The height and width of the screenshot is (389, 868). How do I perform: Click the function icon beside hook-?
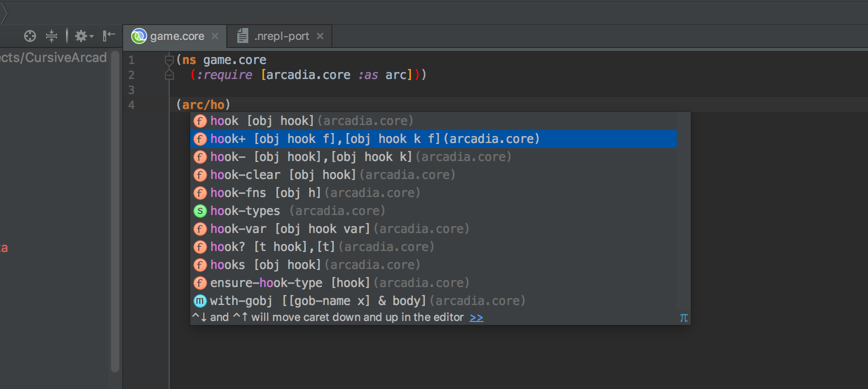click(x=200, y=157)
